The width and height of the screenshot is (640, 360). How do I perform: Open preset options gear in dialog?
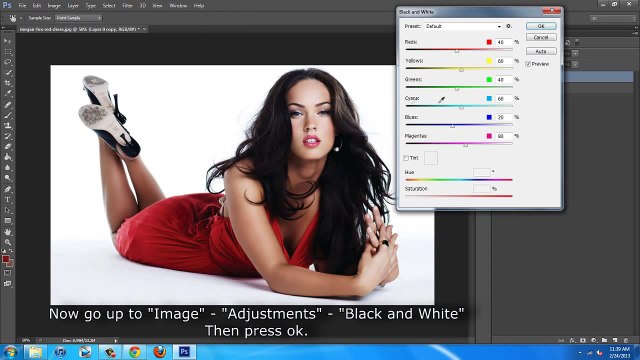(509, 26)
